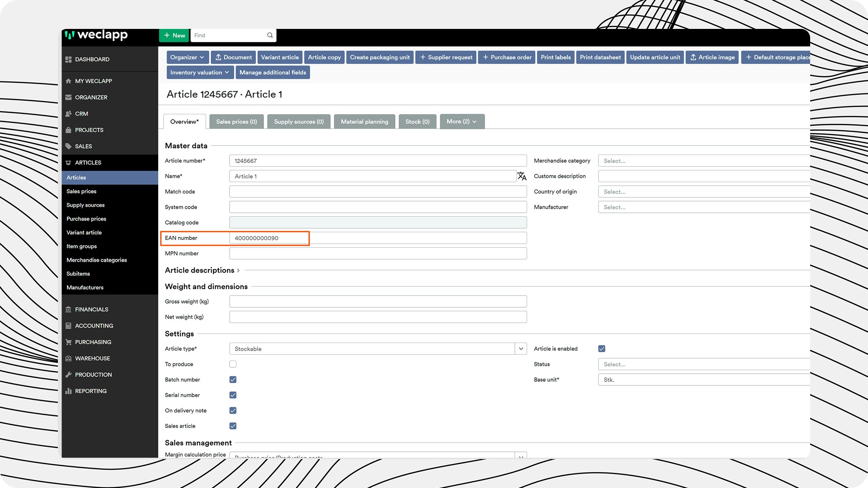Image resolution: width=868 pixels, height=488 pixels.
Task: Click the Financials bank icon
Action: 68,310
